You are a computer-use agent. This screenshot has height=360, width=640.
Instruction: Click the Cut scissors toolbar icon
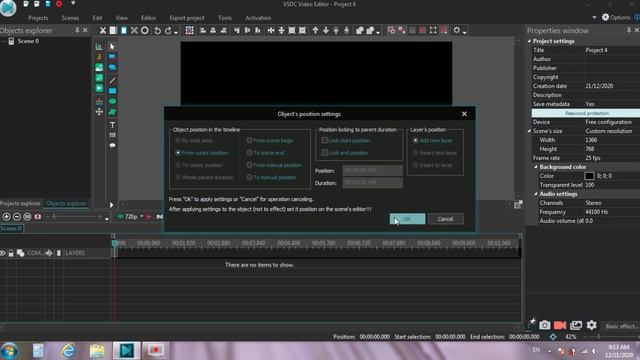[x=102, y=31]
